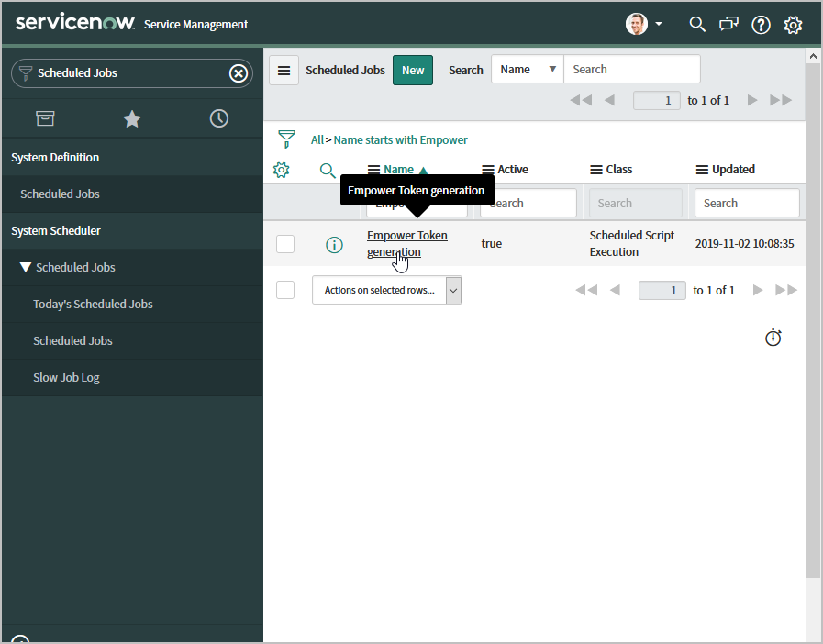
Task: Collapse Scheduled Jobs group in System Scheduler
Action: tap(26, 268)
